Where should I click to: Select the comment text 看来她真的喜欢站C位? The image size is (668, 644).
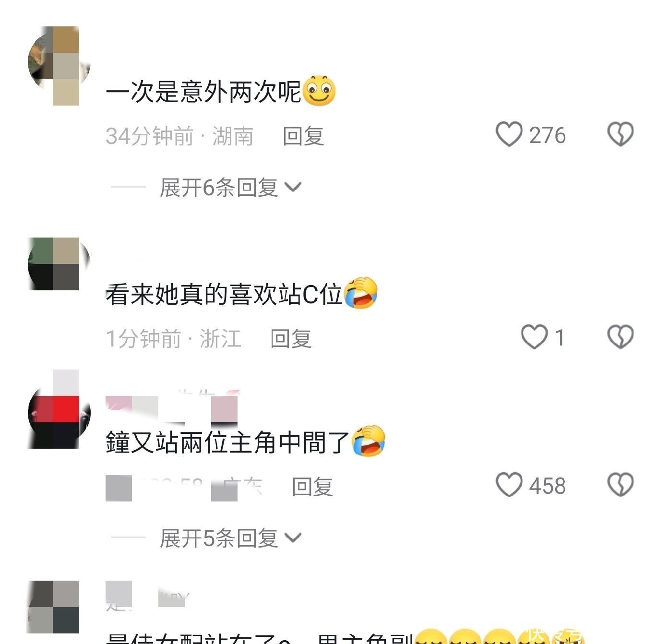[x=224, y=294]
